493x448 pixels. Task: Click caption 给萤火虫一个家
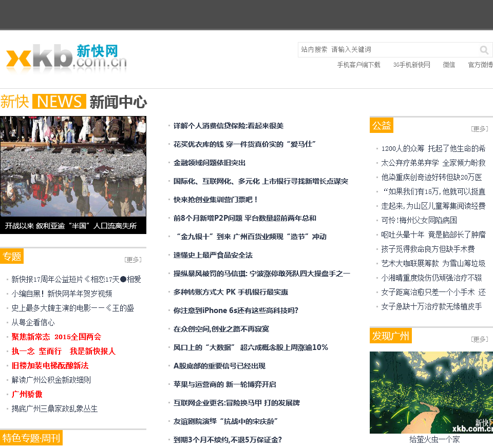[x=434, y=439]
